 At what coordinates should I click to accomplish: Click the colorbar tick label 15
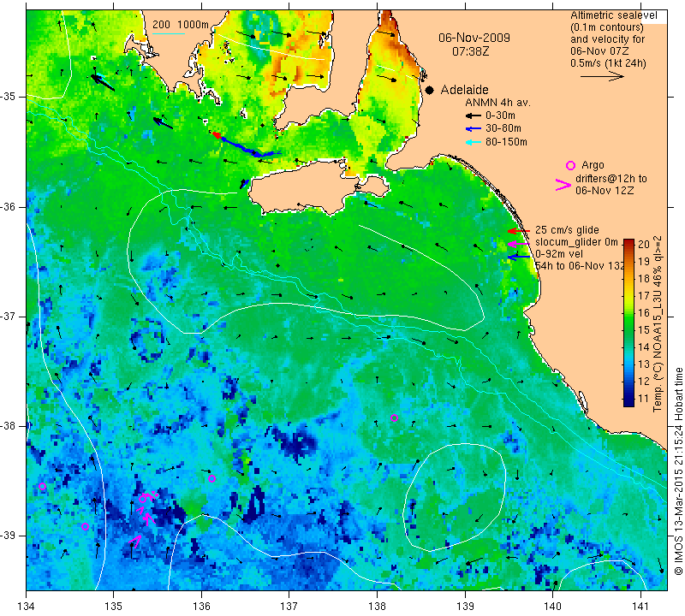click(x=644, y=330)
